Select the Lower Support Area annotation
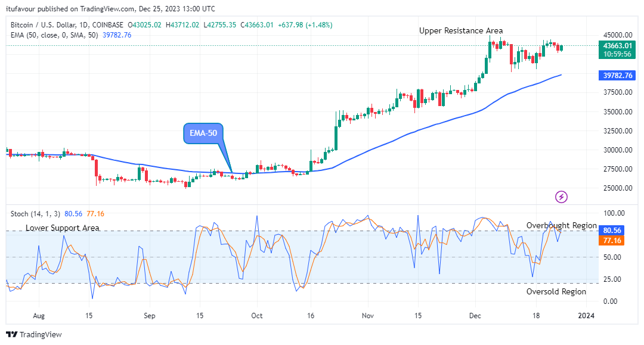 [x=63, y=228]
